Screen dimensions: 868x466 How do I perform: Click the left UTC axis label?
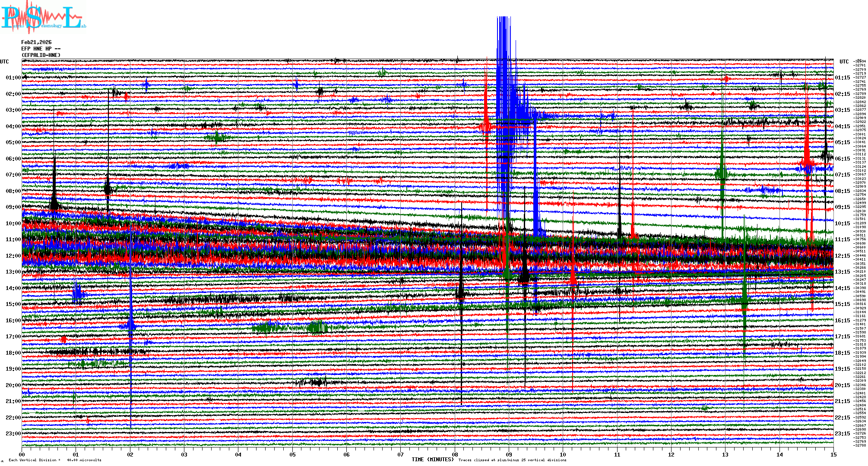click(x=4, y=62)
